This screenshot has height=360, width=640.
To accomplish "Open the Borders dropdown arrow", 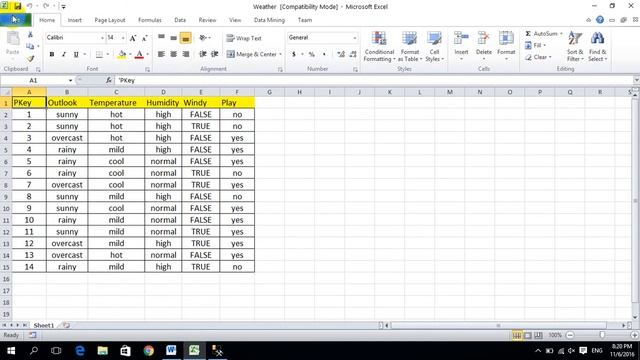I will point(108,54).
